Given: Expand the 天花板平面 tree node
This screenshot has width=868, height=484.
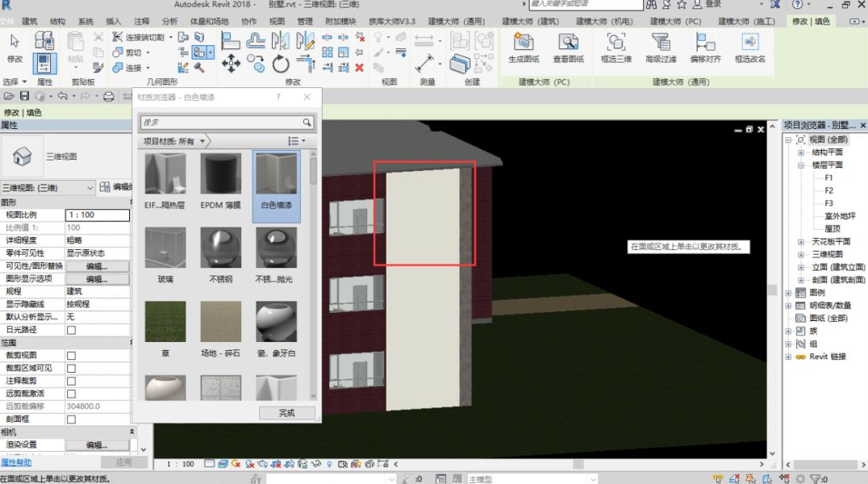Looking at the screenshot, I should pyautogui.click(x=800, y=241).
